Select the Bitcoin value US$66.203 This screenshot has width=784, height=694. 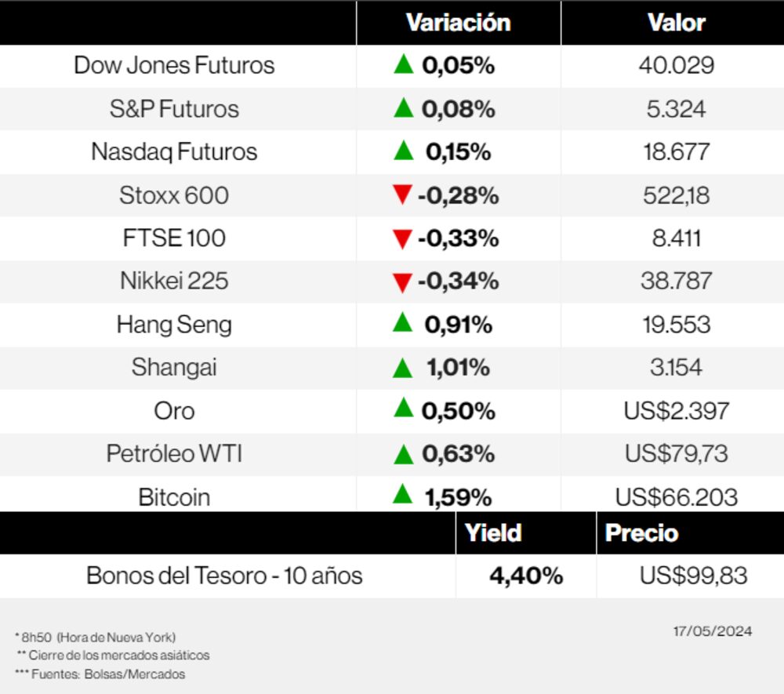pos(677,497)
